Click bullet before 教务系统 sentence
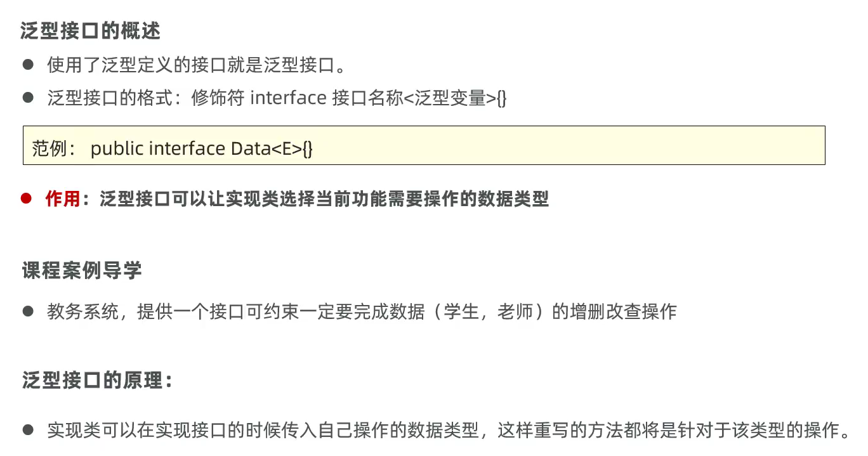The width and height of the screenshot is (868, 456). tap(27, 311)
